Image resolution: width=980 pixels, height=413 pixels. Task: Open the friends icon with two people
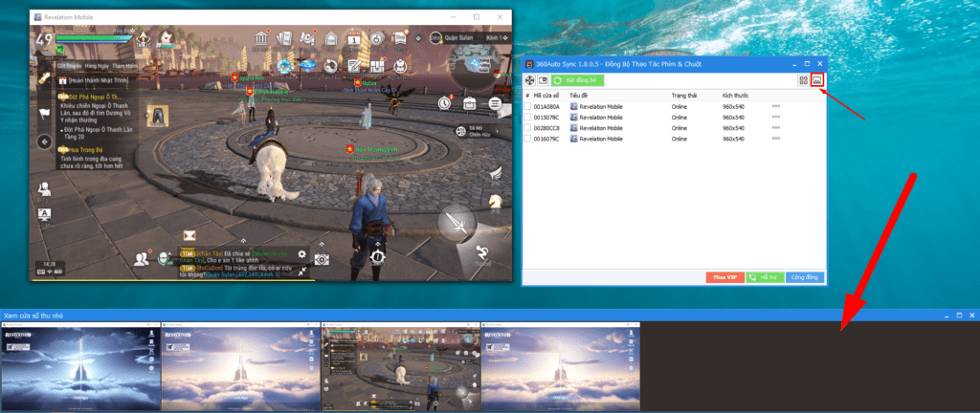point(142,258)
